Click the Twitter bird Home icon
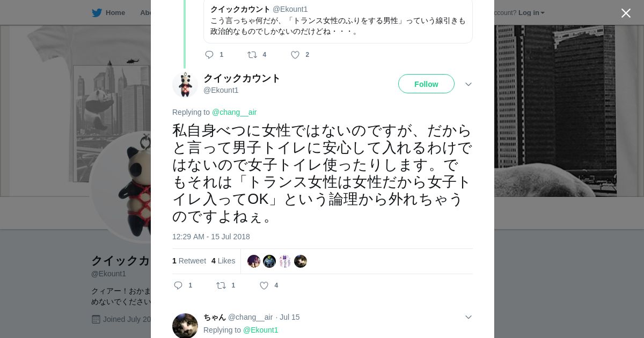The width and height of the screenshot is (644, 338). pyautogui.click(x=97, y=13)
